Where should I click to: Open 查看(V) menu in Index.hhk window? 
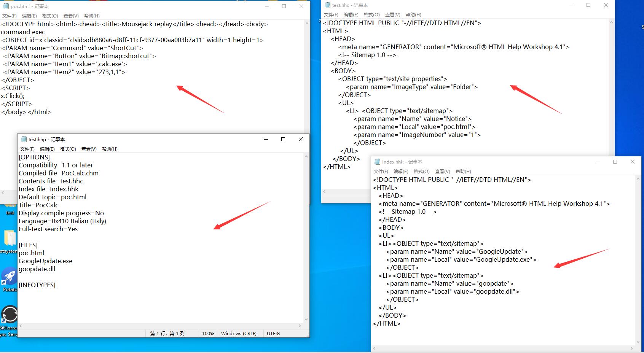tap(442, 171)
